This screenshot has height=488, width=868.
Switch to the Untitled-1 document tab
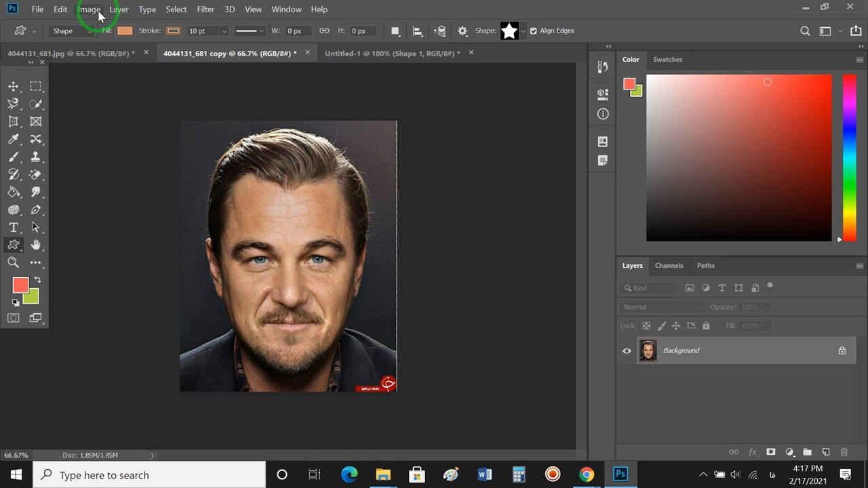392,53
